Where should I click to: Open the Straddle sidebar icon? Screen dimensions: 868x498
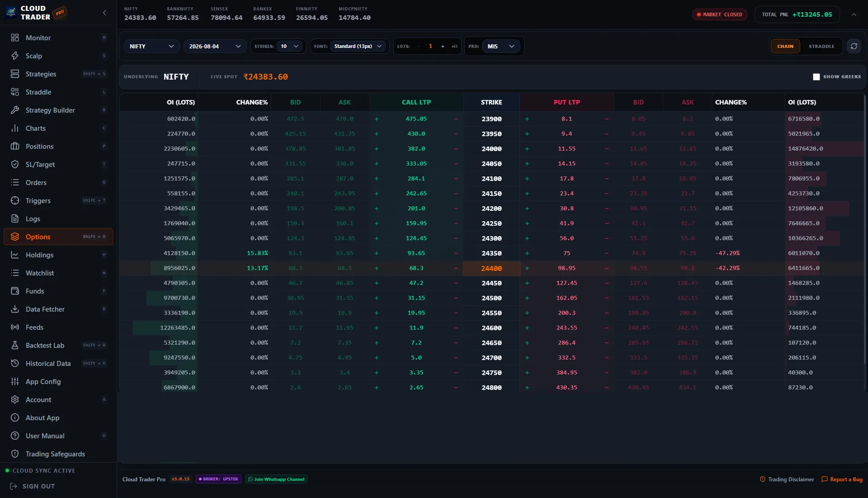click(x=15, y=92)
